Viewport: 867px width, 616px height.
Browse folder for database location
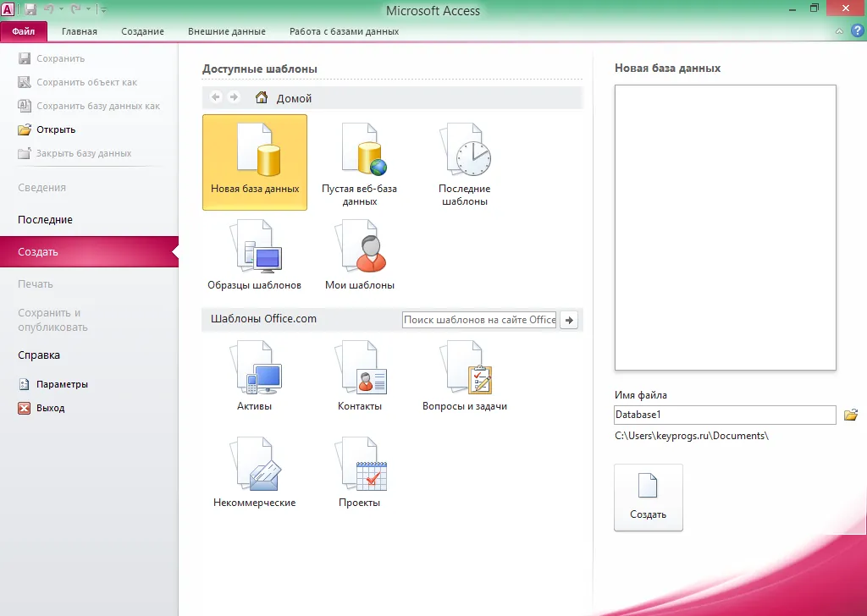tap(851, 415)
